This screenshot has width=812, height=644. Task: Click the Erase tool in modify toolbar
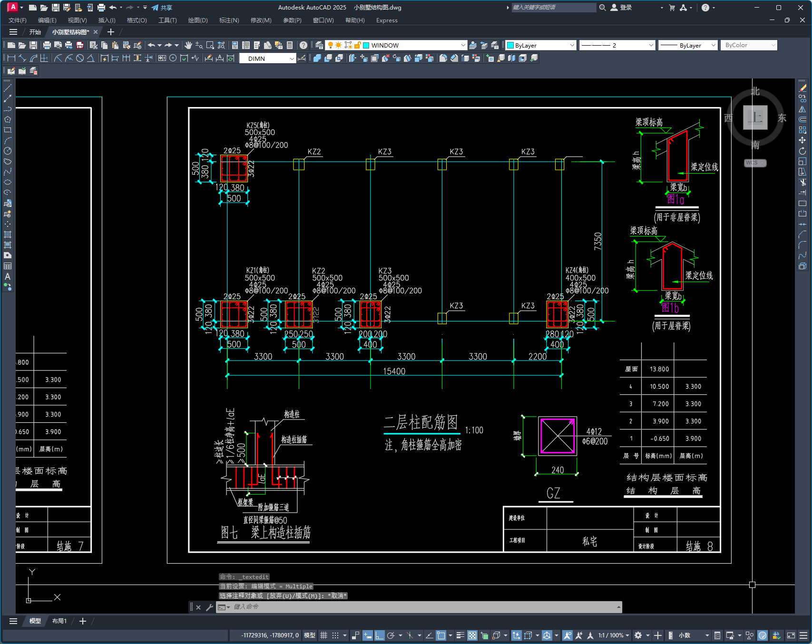point(802,88)
